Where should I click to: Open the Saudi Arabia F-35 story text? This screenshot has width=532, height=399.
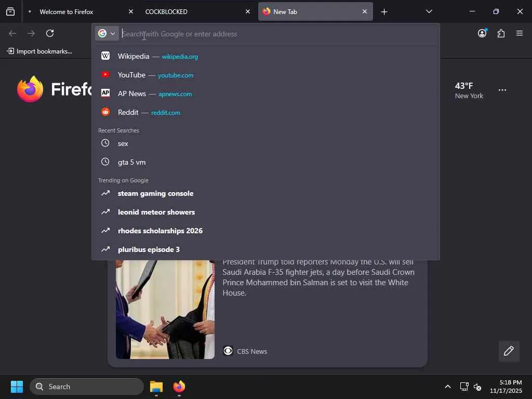point(318,277)
